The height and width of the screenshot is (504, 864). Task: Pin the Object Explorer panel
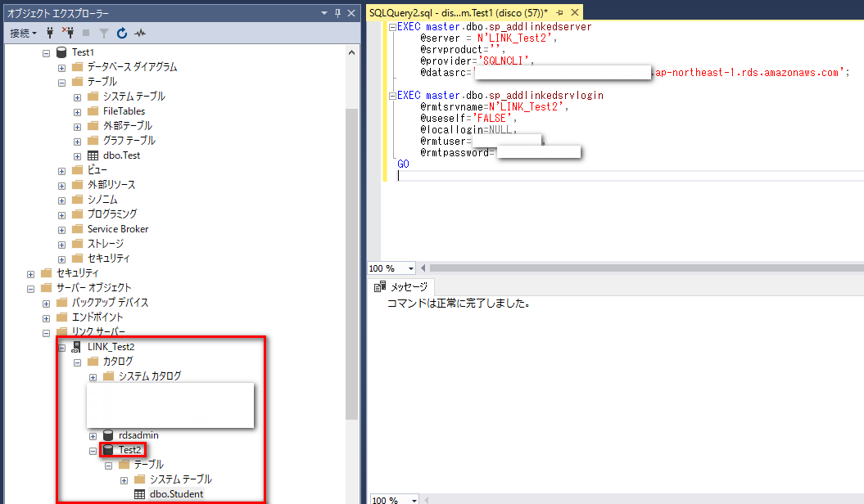(x=337, y=12)
